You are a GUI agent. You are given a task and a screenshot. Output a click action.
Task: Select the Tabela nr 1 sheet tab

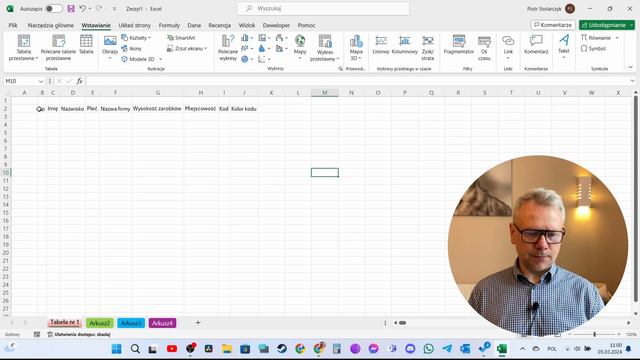64,322
